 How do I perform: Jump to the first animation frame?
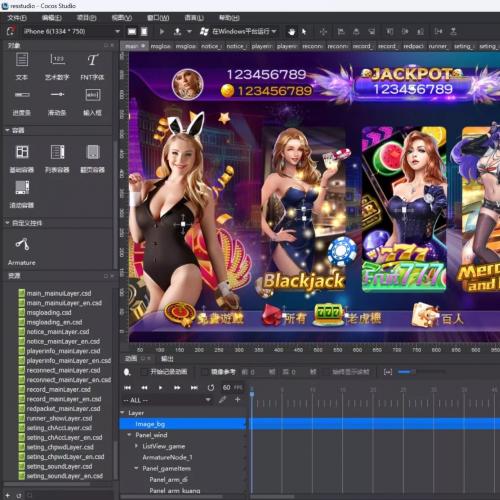(x=127, y=388)
